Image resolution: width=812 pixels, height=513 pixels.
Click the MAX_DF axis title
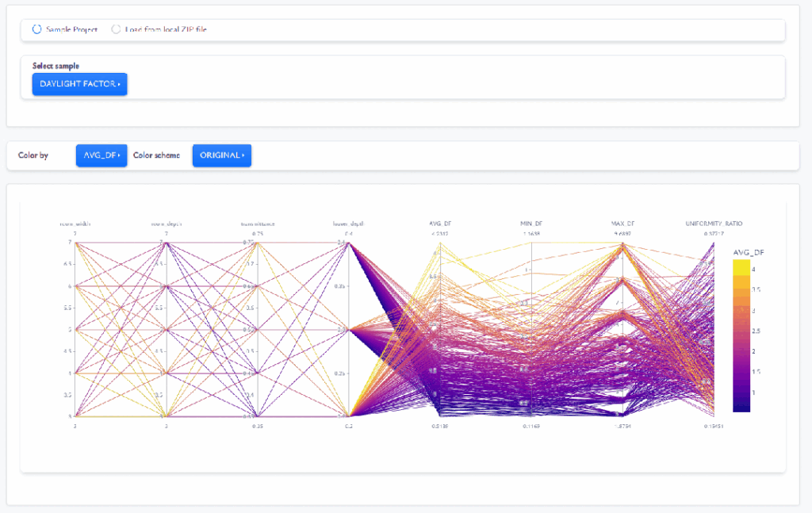[622, 224]
